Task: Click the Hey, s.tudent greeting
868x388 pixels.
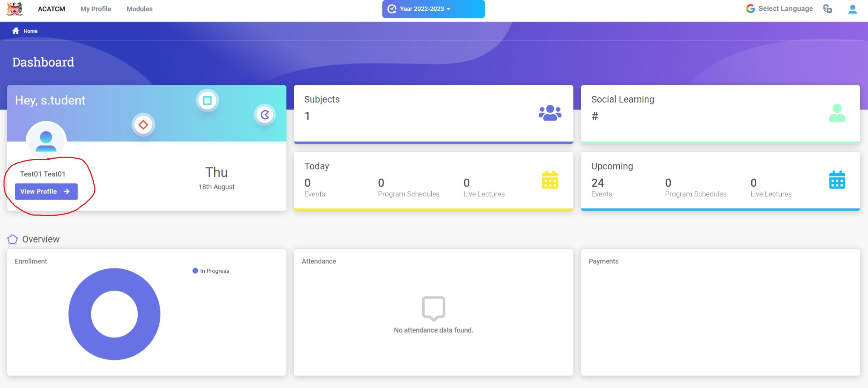Action: tap(50, 100)
